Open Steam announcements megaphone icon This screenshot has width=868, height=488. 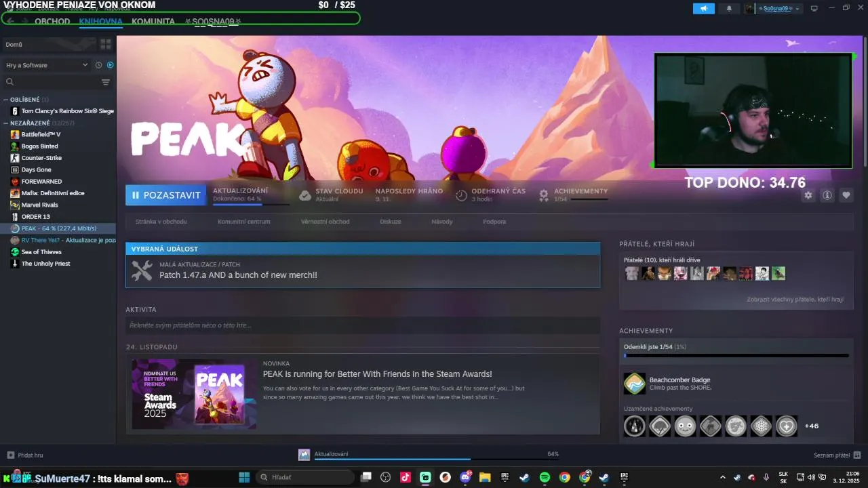pos(703,9)
